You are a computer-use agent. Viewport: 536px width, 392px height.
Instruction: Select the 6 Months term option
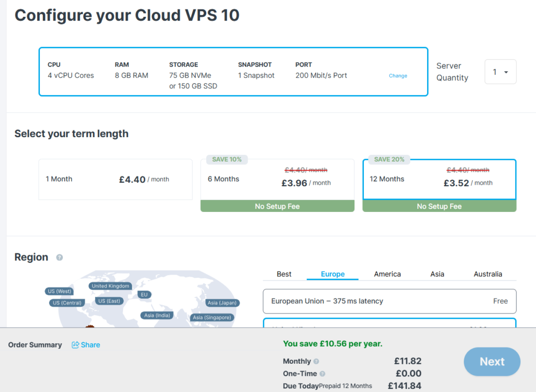[277, 180]
